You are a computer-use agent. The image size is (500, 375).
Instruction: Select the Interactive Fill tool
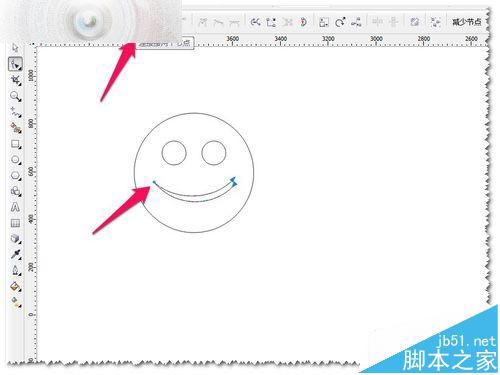(15, 302)
